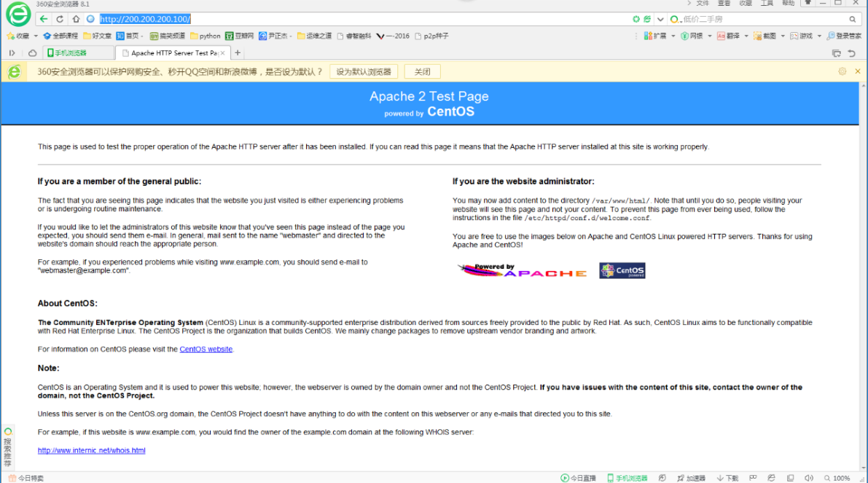Click the 关闭 button in notification bar
This screenshot has width=868, height=483.
point(423,72)
